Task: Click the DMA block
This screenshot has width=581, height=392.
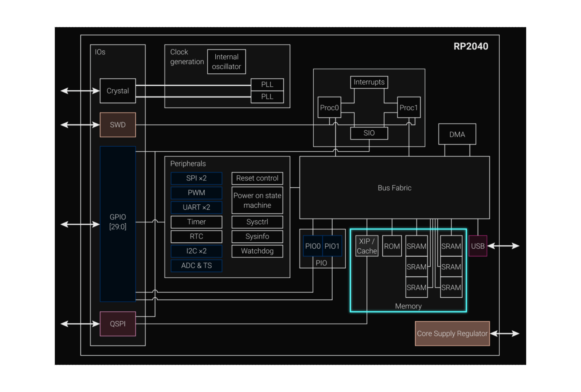Action: pyautogui.click(x=457, y=134)
